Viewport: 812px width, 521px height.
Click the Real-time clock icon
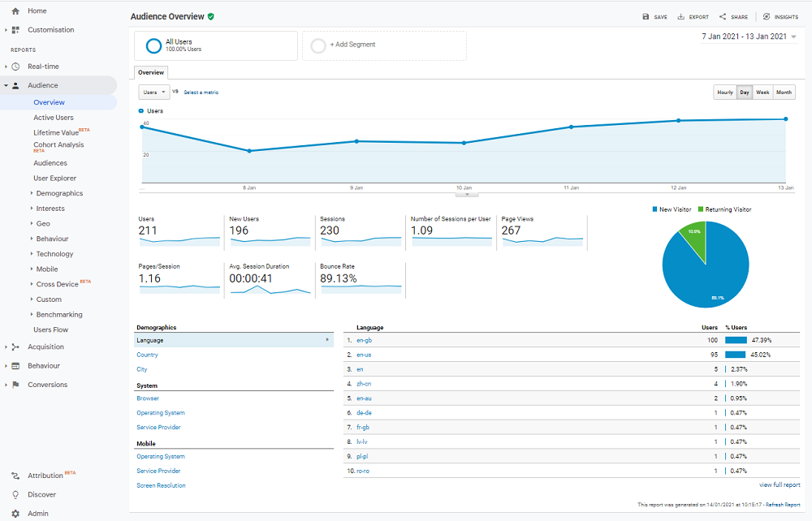(x=15, y=67)
